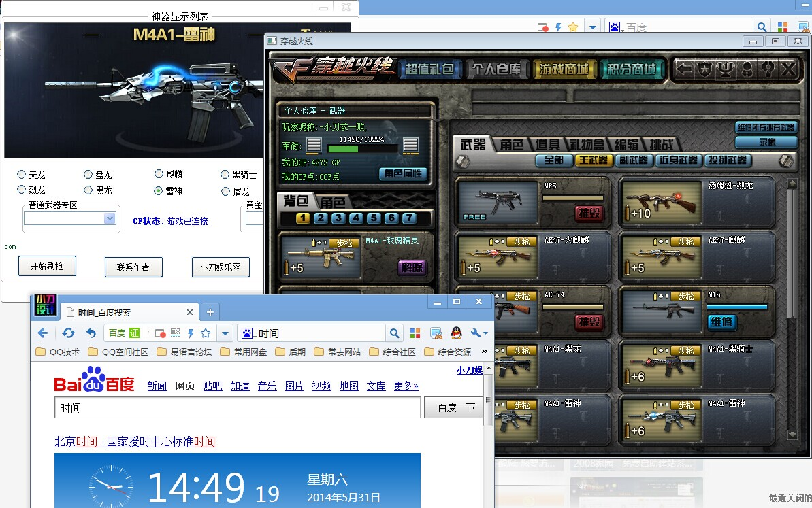The image size is (812, 508).
Task: Open QQ技术 bookmark folder
Action: (x=58, y=352)
